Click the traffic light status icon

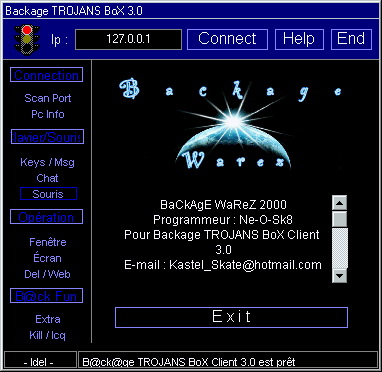click(x=27, y=39)
